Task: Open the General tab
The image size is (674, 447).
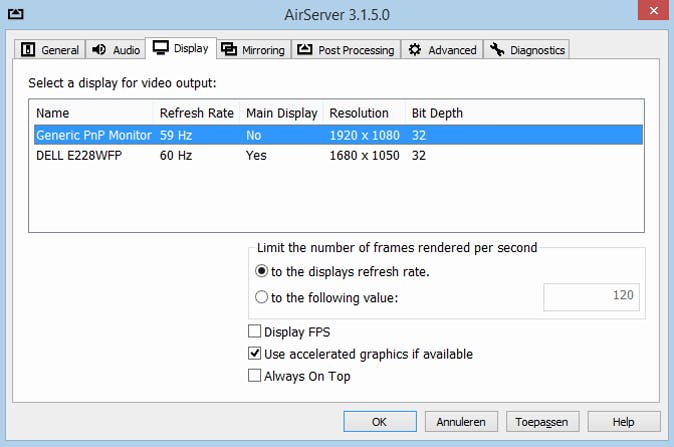Action: [50, 49]
